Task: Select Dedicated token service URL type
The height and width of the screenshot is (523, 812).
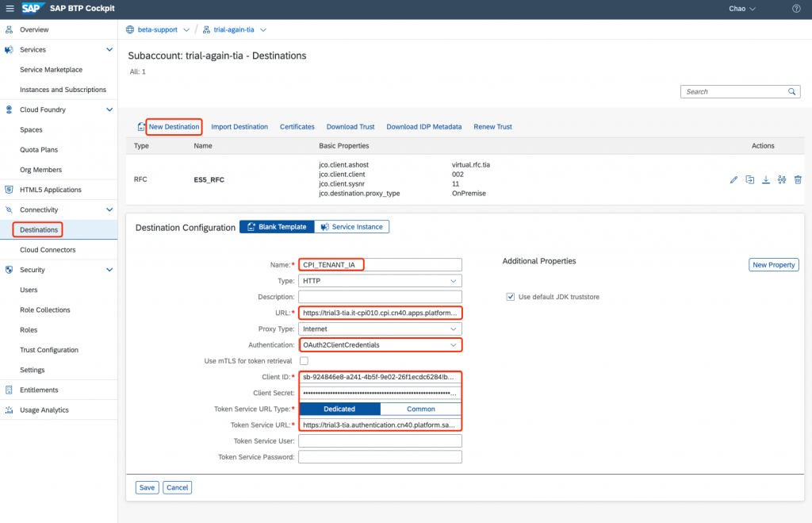Action: point(339,410)
